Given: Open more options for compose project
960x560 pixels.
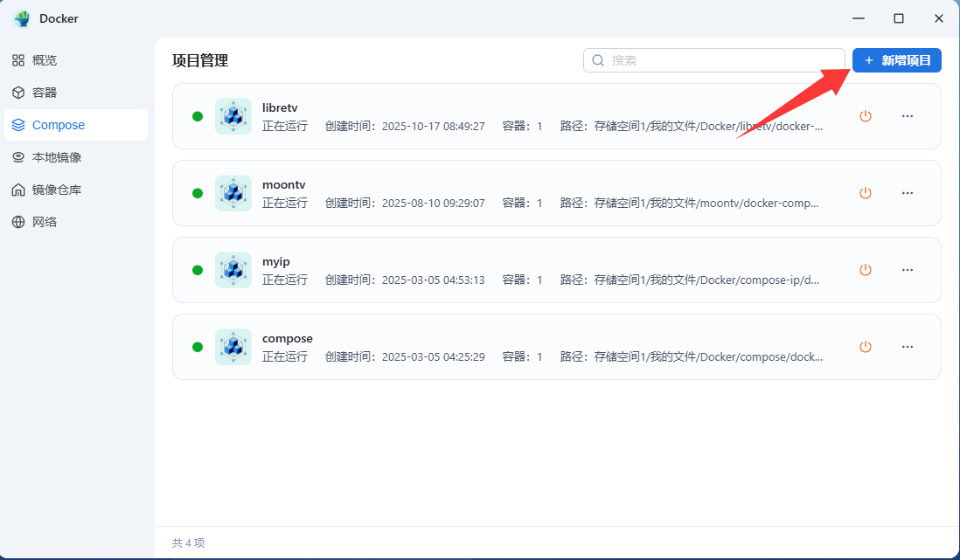Looking at the screenshot, I should click(908, 347).
